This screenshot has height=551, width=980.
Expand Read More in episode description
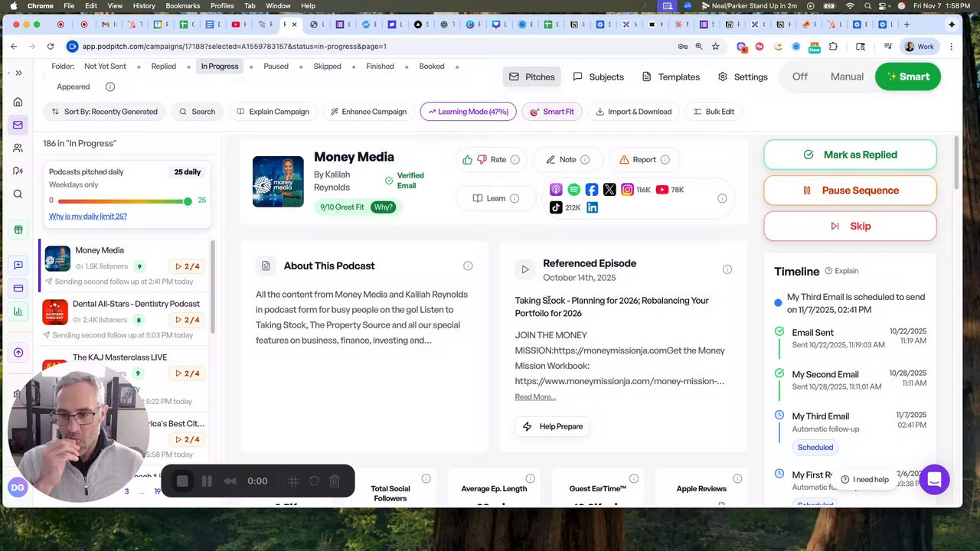tap(535, 397)
